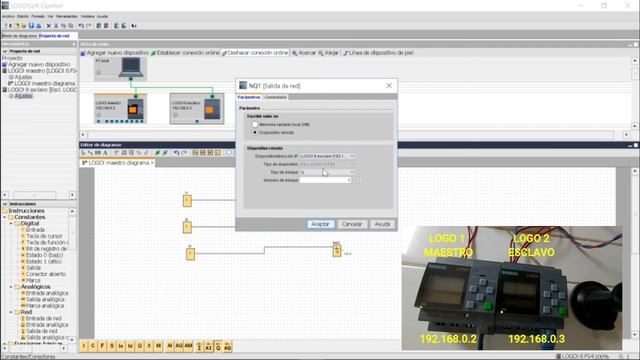This screenshot has width=640, height=360.
Task: Click the Acercar zoom-in button
Action: 304,53
